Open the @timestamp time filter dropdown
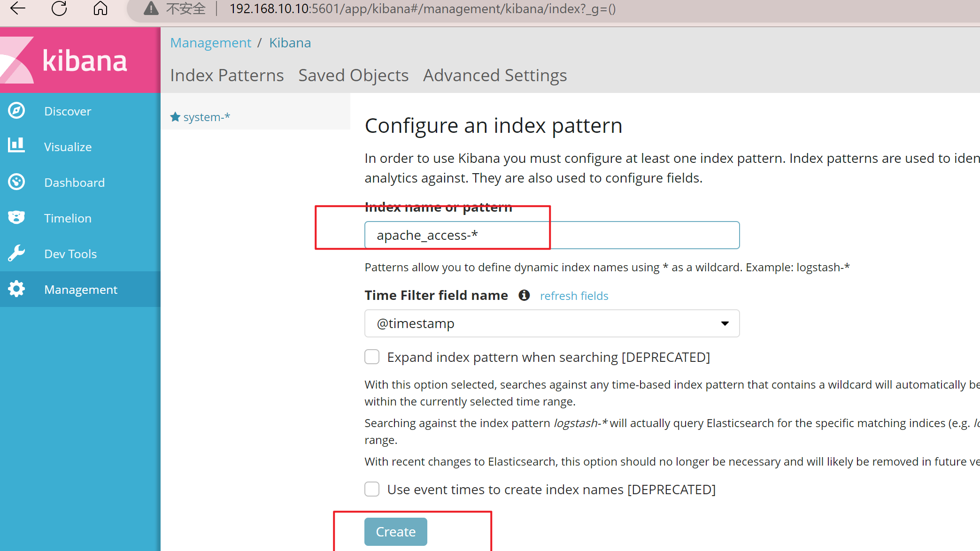This screenshot has height=551, width=980. [x=552, y=323]
